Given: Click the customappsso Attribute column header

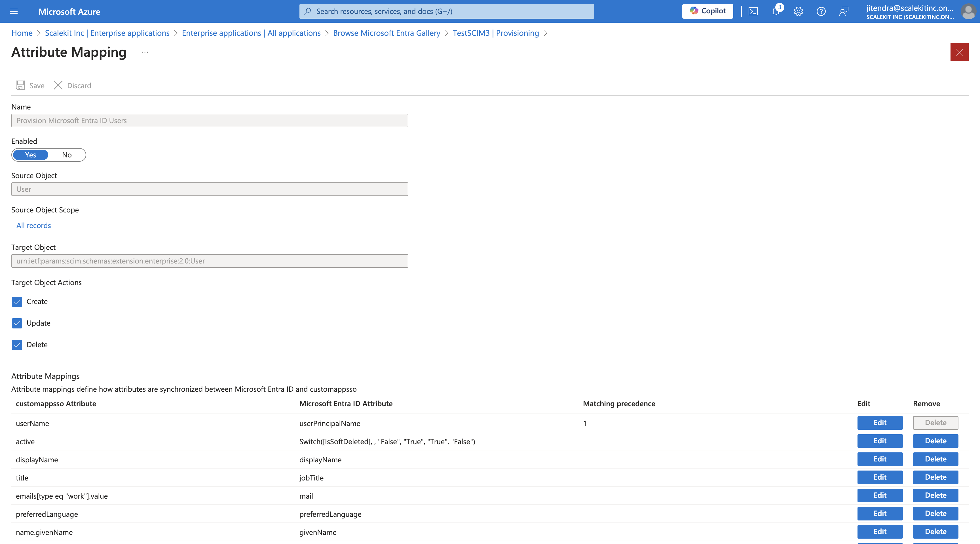Looking at the screenshot, I should pos(56,404).
